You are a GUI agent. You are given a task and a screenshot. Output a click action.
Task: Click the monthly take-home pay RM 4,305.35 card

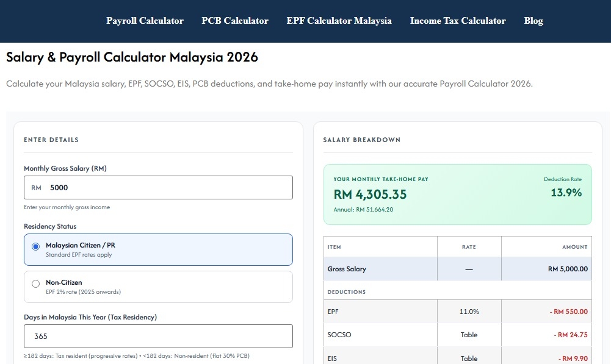coord(457,194)
